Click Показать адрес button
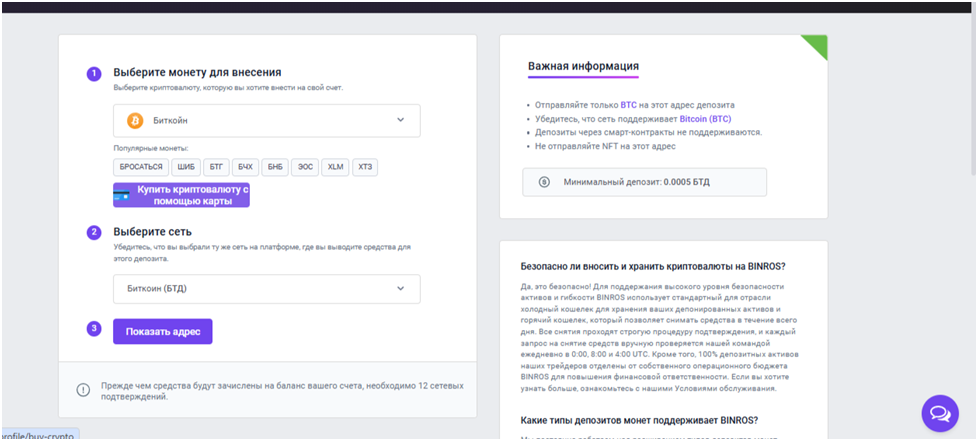Image resolution: width=978 pixels, height=441 pixels. 163,332
